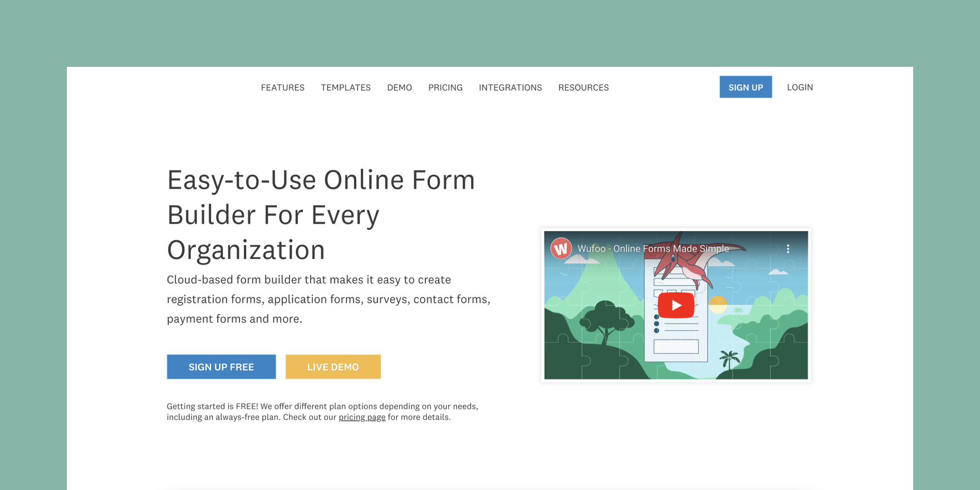Click the Wufoo W channel logo
The image size is (980, 490).
[561, 249]
